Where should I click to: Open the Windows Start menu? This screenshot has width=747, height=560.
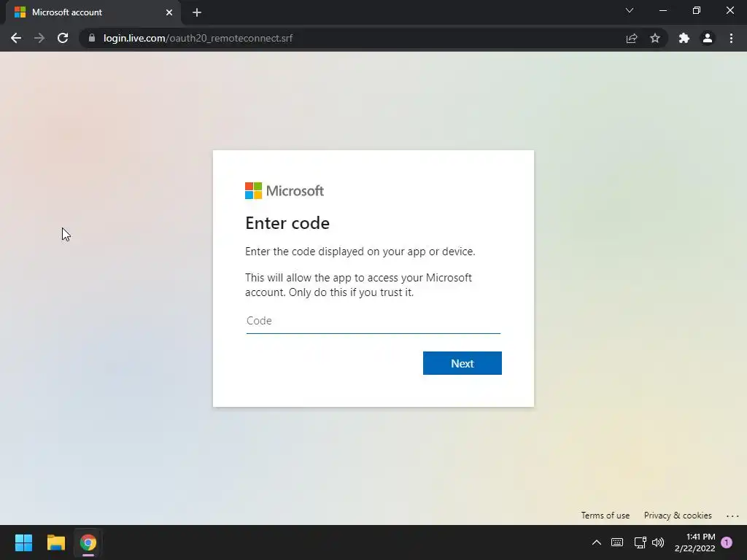23,542
